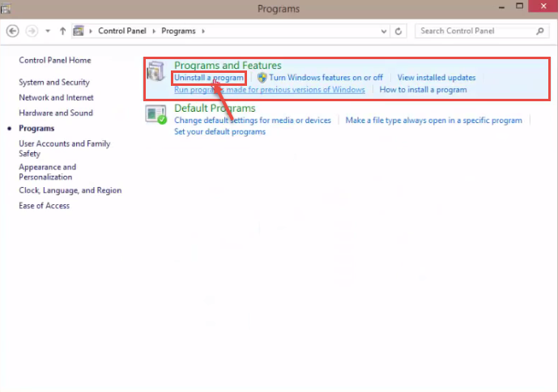The height and width of the screenshot is (392, 558).
Task: Select the Control Panel breadcrumb
Action: pyautogui.click(x=122, y=31)
